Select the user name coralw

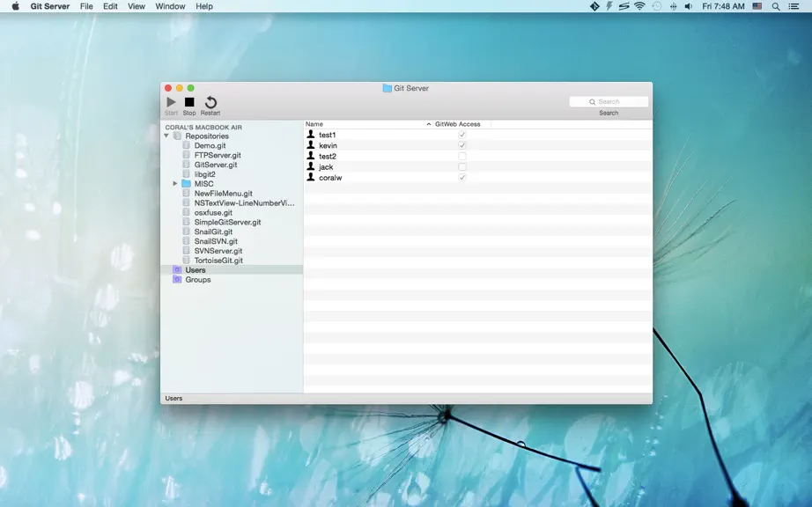pos(330,178)
